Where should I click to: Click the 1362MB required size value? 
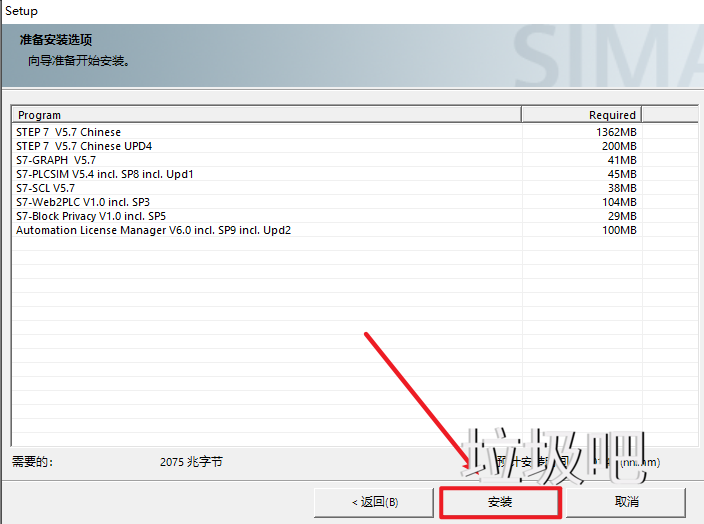coord(616,132)
